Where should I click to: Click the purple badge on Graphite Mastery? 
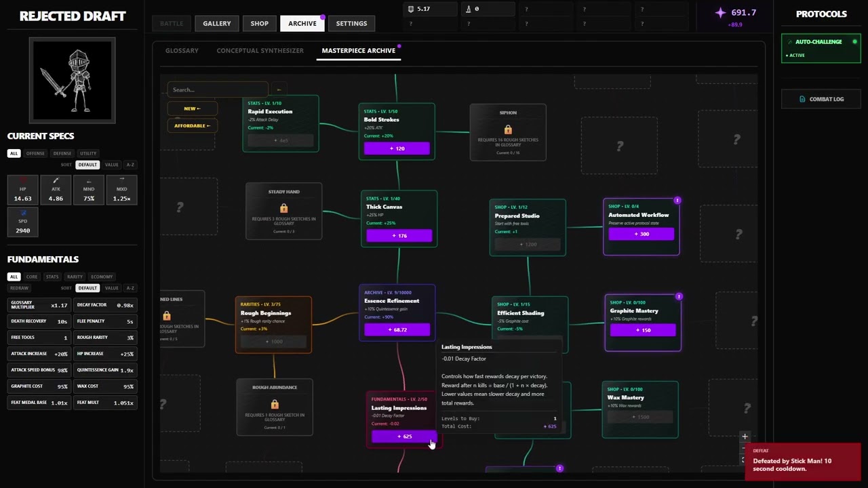pos(679,296)
